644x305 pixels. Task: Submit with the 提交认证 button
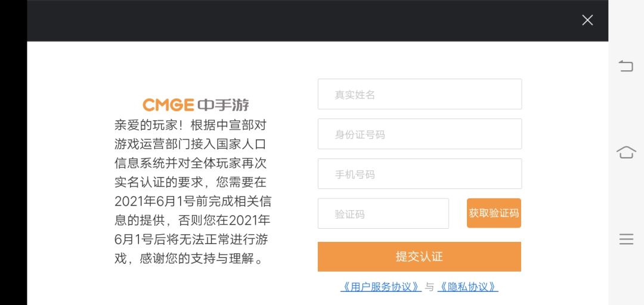(x=419, y=257)
